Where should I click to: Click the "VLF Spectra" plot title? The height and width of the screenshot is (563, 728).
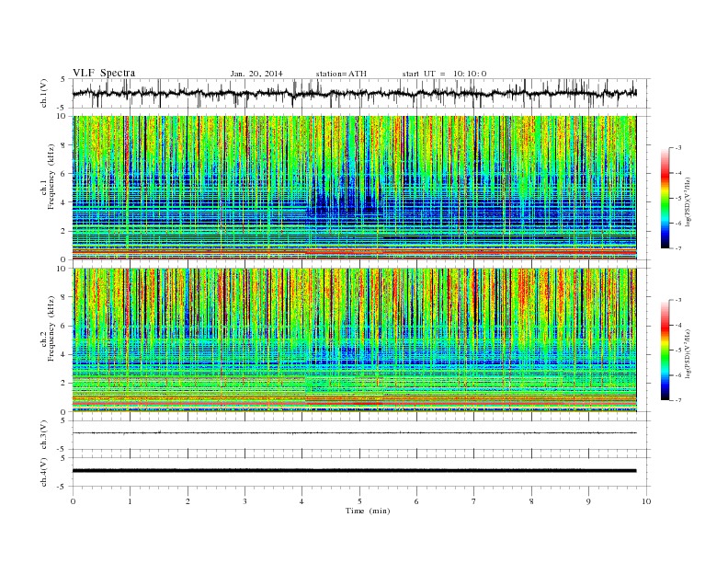click(104, 73)
